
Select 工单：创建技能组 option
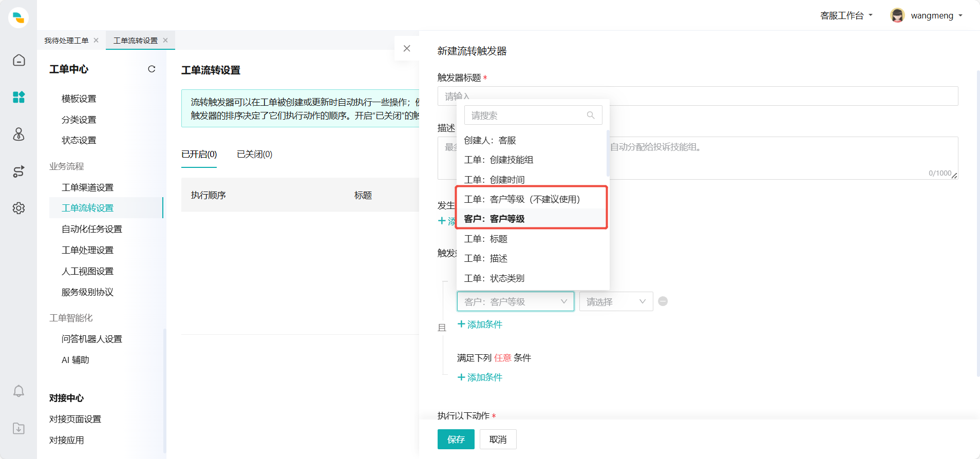coord(532,160)
